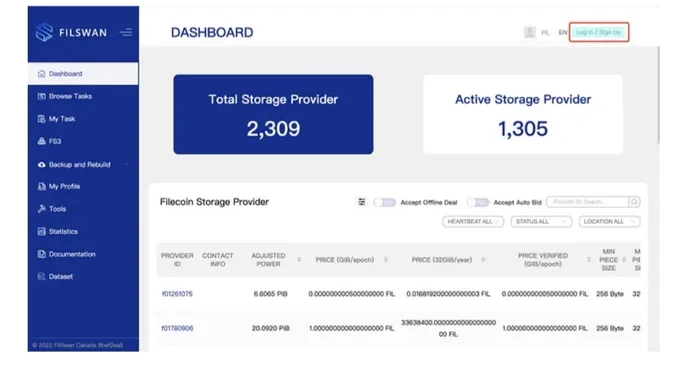Click Provider ID Search input field

[588, 202]
